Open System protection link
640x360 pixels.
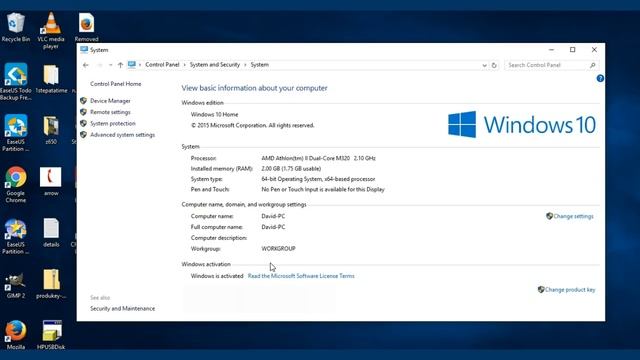point(113,123)
